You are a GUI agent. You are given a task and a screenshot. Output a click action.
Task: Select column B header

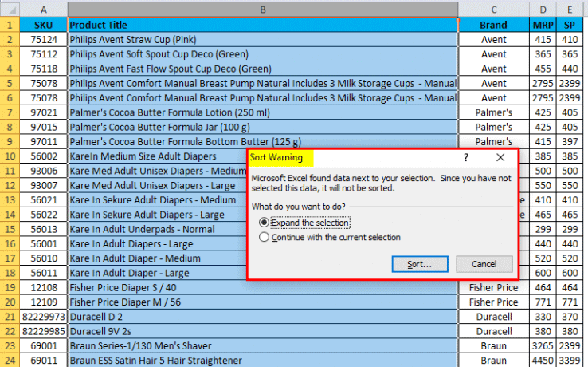tap(263, 9)
